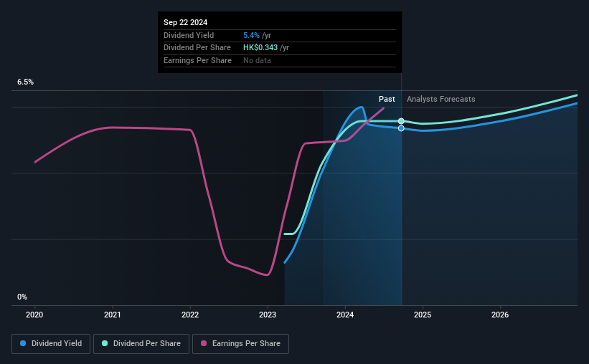Toggle the Dividend Yield legend button

pos(51,344)
